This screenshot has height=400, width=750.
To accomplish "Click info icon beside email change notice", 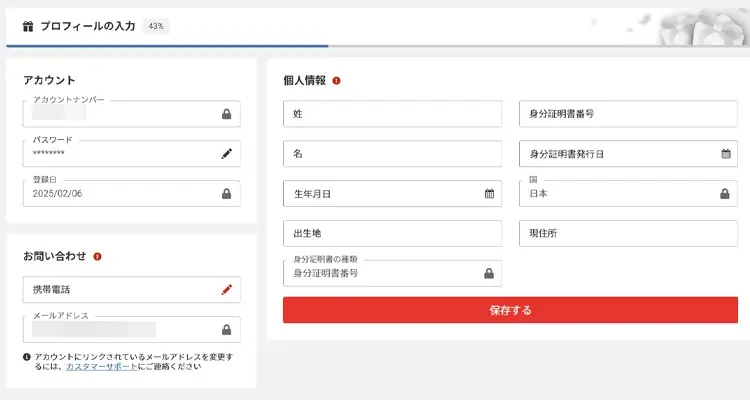I will pos(27,357).
